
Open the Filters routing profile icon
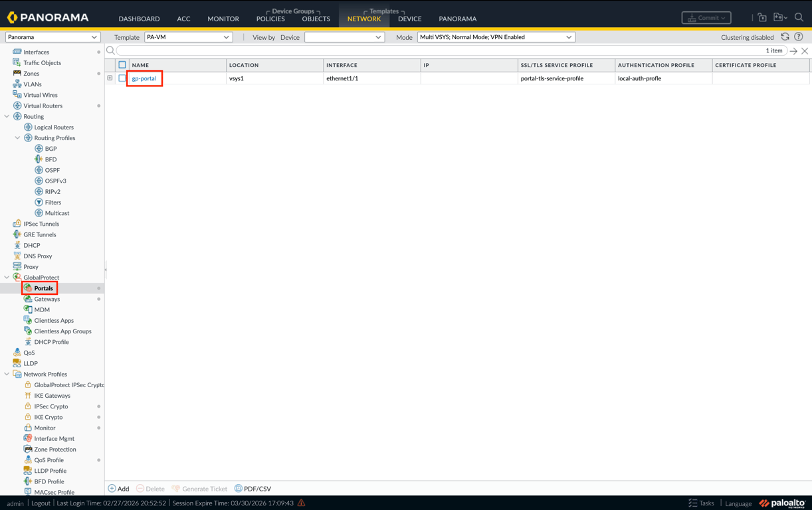click(x=39, y=203)
